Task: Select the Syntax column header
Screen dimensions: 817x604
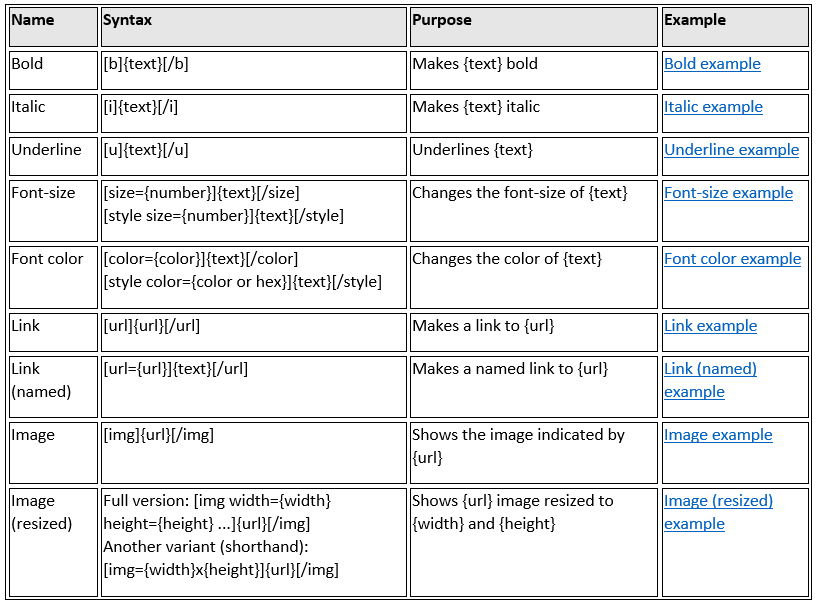Action: [127, 20]
